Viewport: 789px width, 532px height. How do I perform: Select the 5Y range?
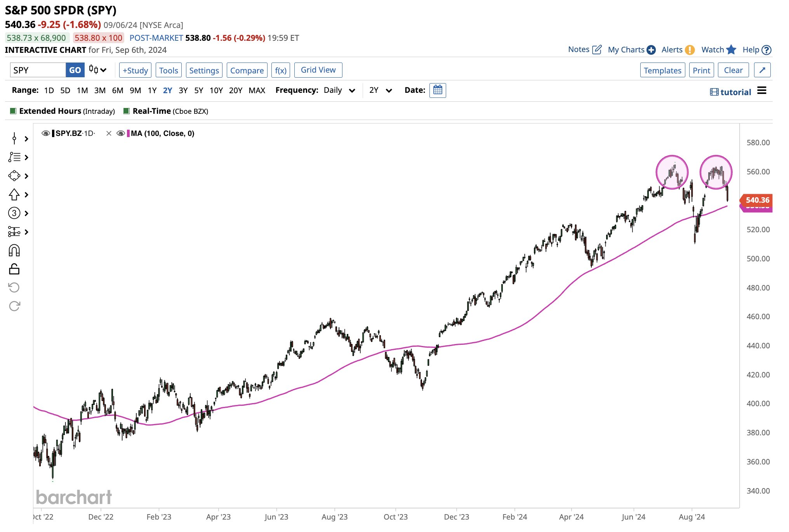tap(199, 90)
